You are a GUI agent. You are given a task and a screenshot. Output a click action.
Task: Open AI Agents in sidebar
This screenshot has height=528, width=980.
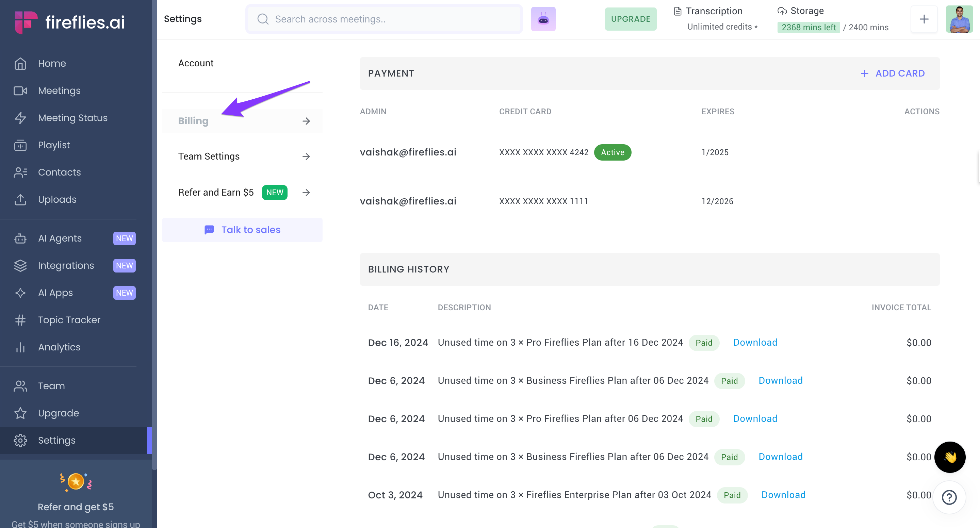pyautogui.click(x=60, y=238)
